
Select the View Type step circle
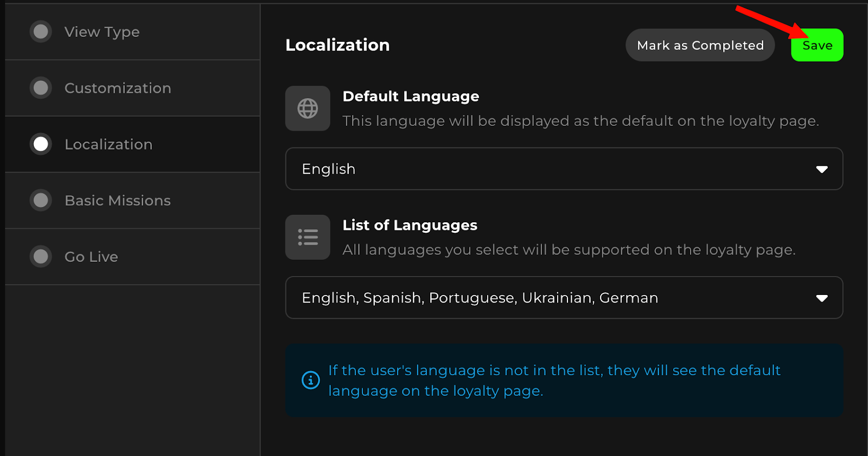click(x=41, y=32)
